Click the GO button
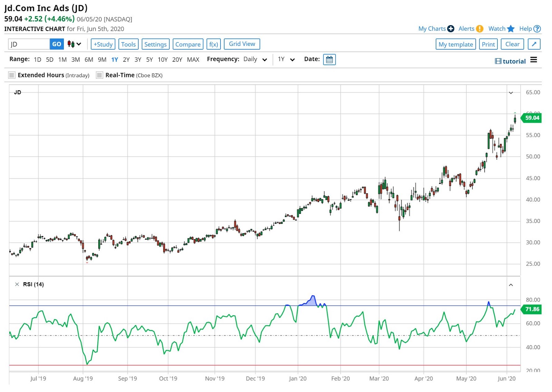This screenshot has width=552, height=392. [x=57, y=44]
